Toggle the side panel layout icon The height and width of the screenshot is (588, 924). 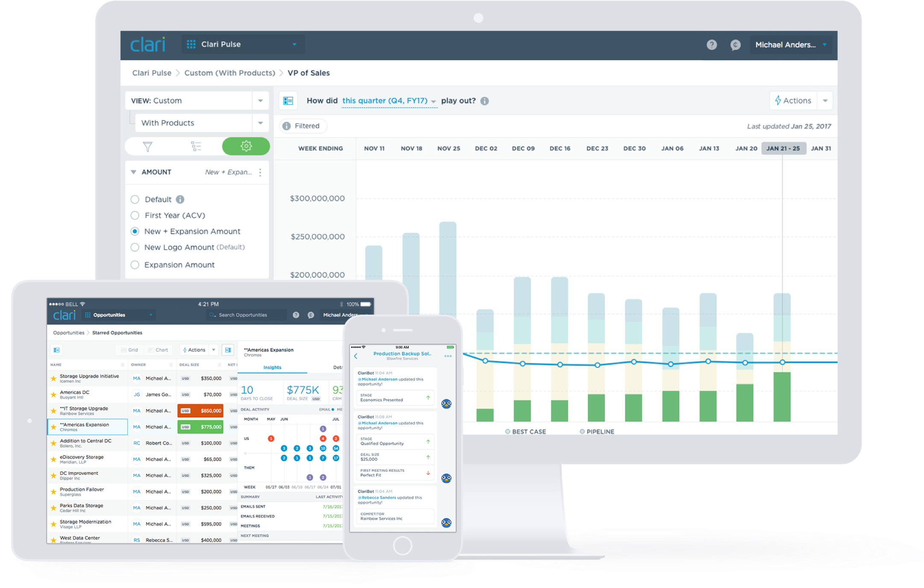click(x=288, y=101)
